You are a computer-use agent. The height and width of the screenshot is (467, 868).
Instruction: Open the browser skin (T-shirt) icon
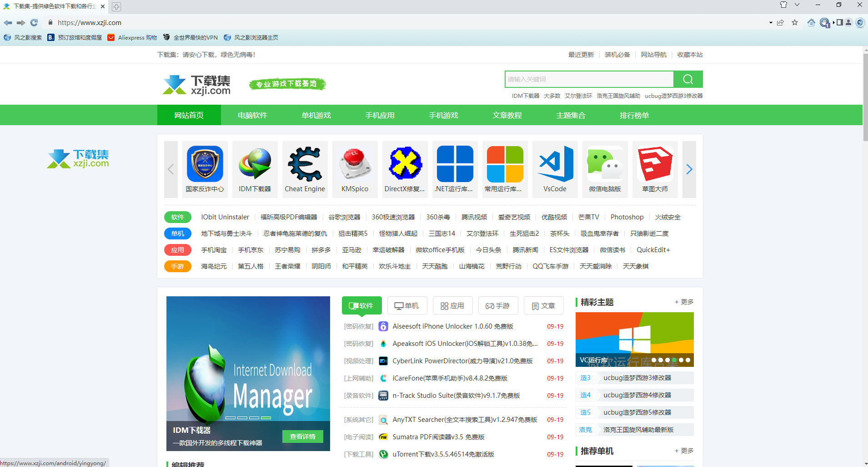click(783, 5)
